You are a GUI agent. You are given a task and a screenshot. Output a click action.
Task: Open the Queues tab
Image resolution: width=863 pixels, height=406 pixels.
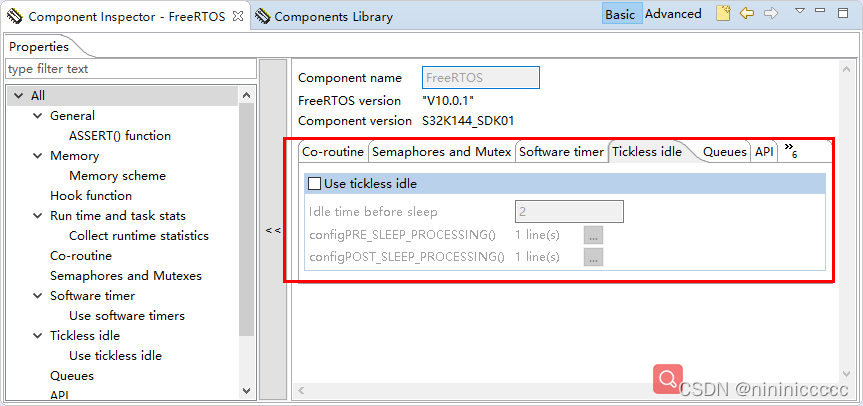(x=725, y=152)
